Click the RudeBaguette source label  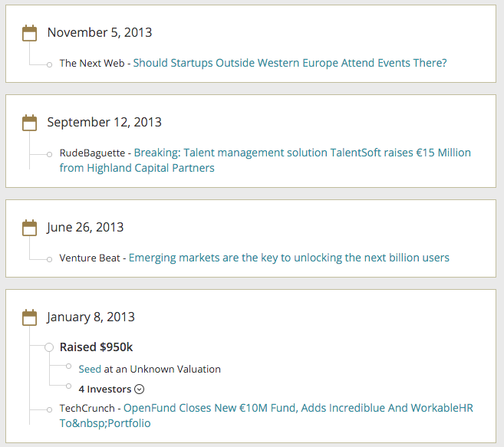[x=92, y=153]
